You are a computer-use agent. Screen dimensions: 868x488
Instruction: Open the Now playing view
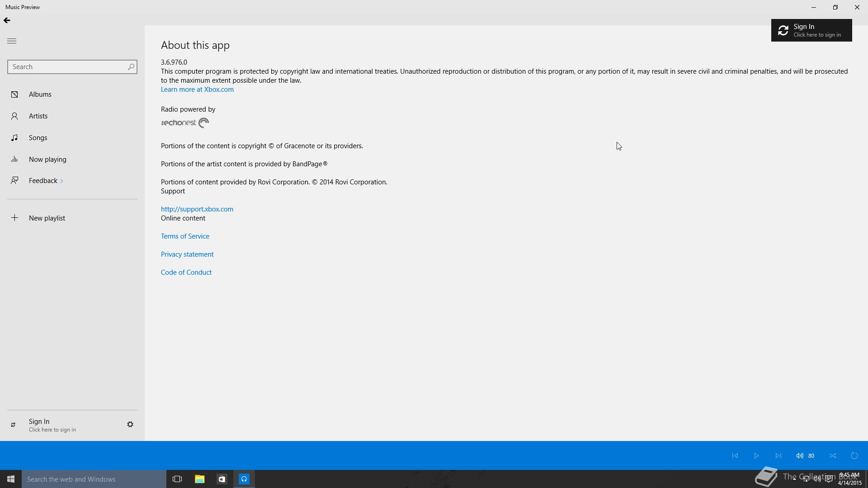pyautogui.click(x=72, y=160)
